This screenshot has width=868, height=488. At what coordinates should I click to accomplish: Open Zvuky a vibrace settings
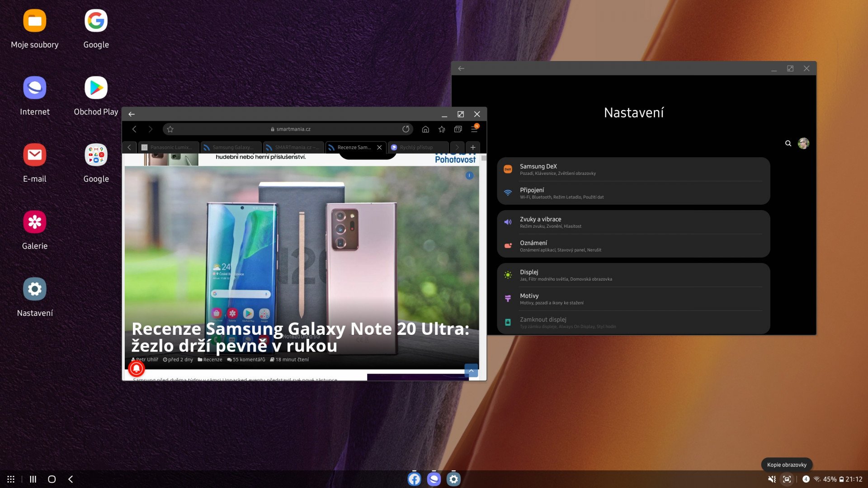(633, 222)
